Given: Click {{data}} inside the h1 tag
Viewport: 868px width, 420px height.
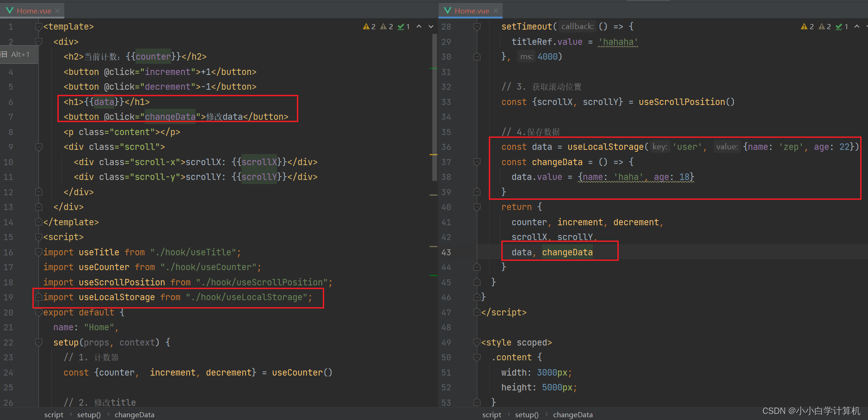Looking at the screenshot, I should pos(104,102).
